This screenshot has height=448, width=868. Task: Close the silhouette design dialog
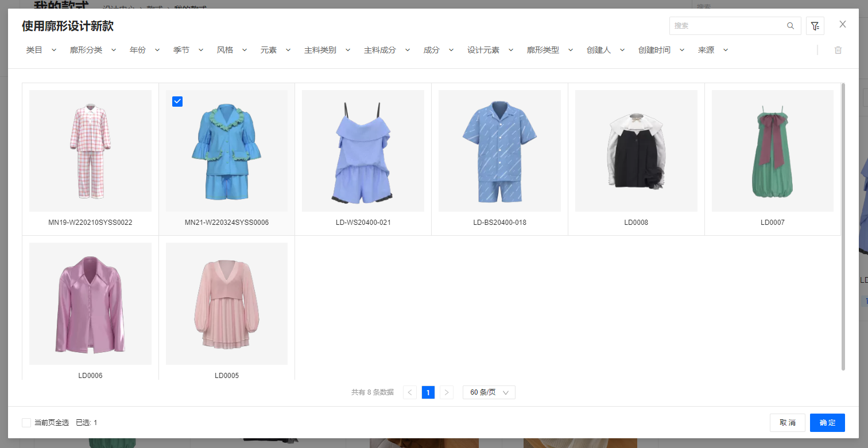[842, 24]
